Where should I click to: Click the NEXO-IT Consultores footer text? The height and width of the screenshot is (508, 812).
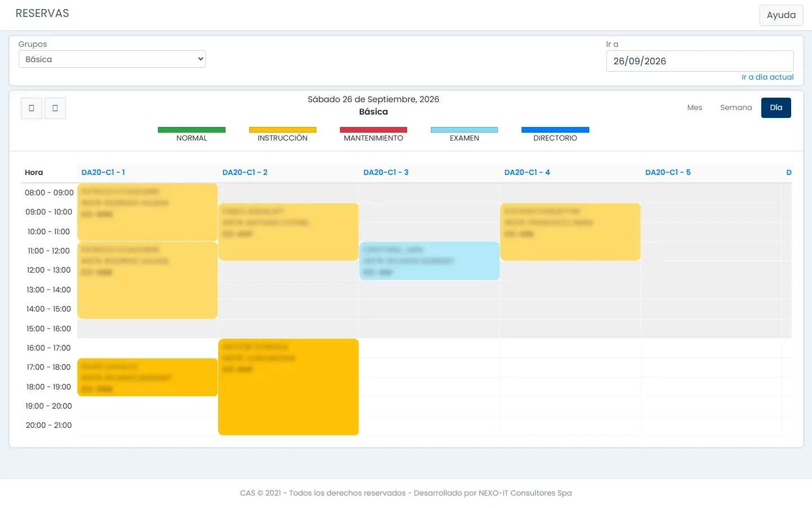point(525,493)
